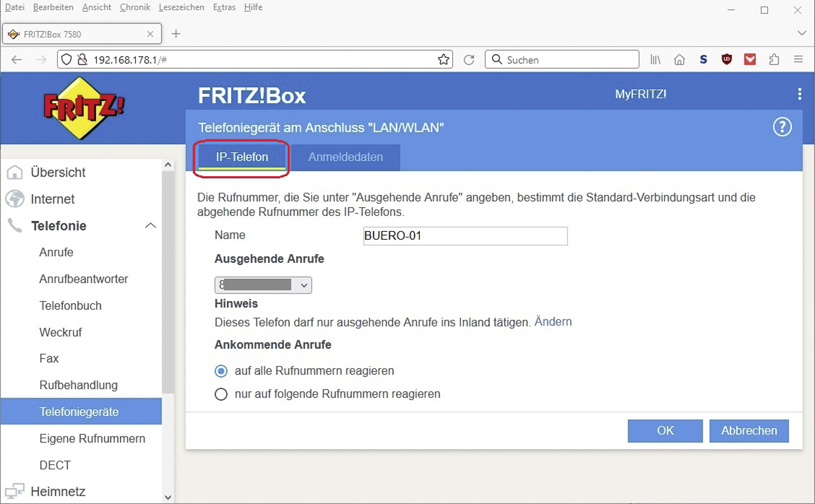The image size is (815, 504).
Task: Click the insecure connection padlock icon
Action: (x=82, y=60)
